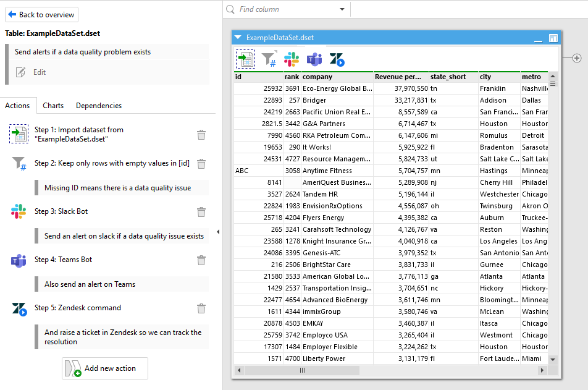Select the EnvisionRxOptions company cell
Viewport: 588px width, 390px height.
pyautogui.click(x=337, y=206)
